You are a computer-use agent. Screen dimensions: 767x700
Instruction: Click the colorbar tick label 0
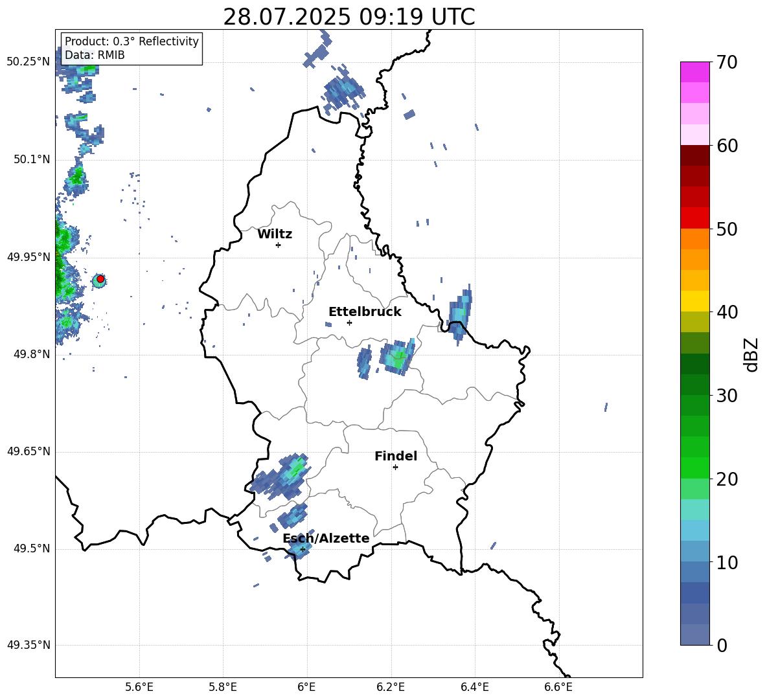point(722,646)
